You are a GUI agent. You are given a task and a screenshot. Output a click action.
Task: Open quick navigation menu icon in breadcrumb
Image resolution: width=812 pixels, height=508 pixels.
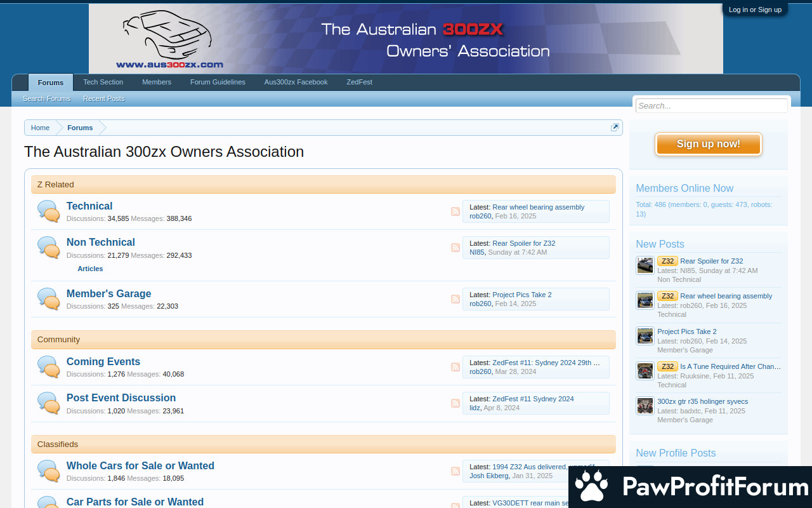click(x=615, y=128)
